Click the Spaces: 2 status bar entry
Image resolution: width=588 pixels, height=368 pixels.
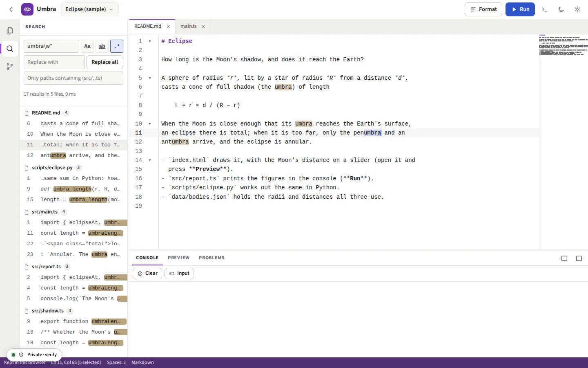click(116, 363)
